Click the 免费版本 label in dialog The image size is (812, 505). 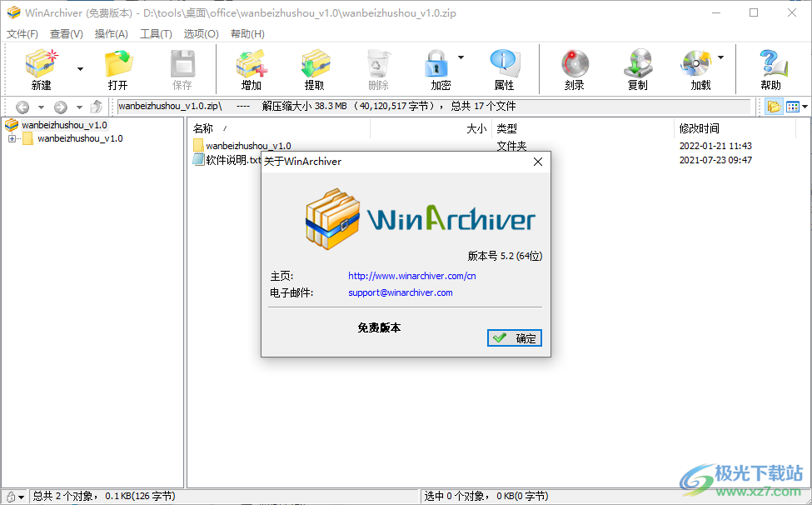pos(379,327)
